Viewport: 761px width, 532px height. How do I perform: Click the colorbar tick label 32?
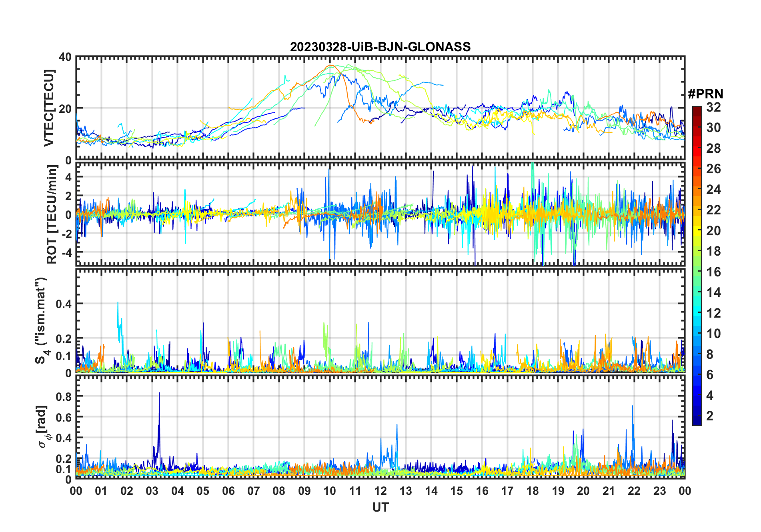(713, 107)
